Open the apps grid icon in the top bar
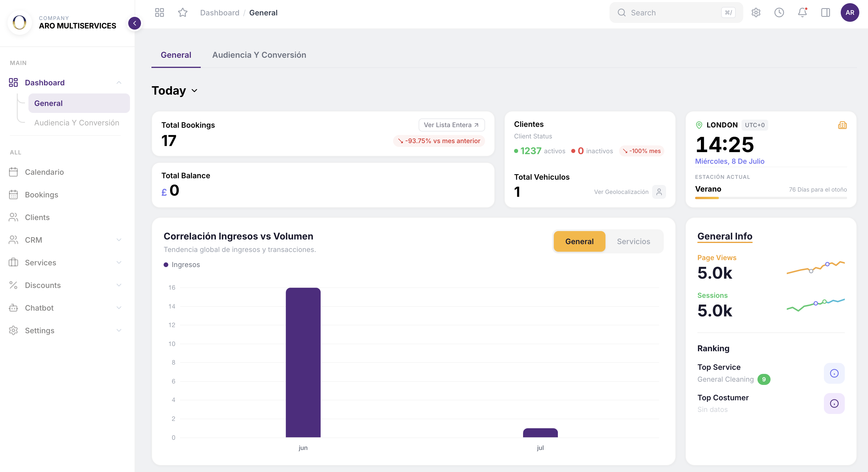 (x=159, y=13)
